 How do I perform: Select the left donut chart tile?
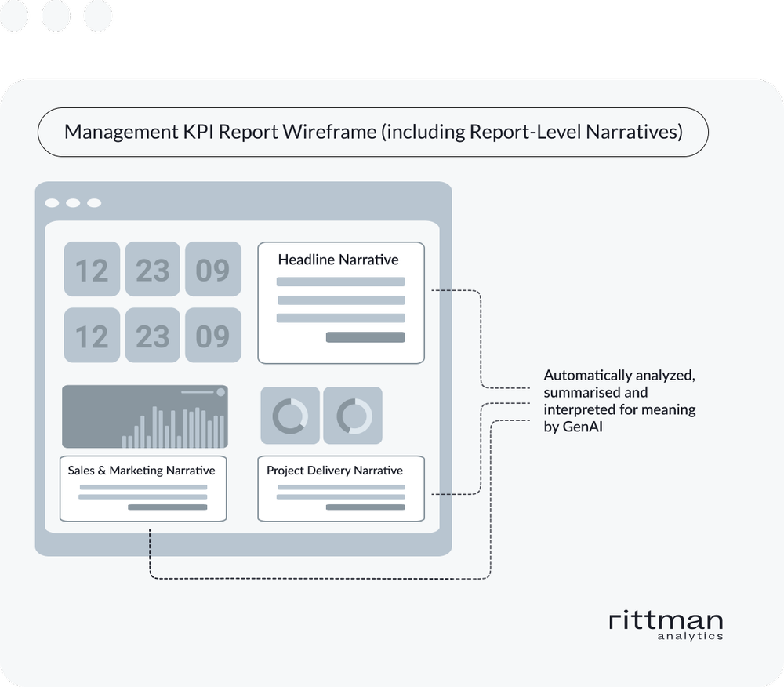pyautogui.click(x=290, y=416)
